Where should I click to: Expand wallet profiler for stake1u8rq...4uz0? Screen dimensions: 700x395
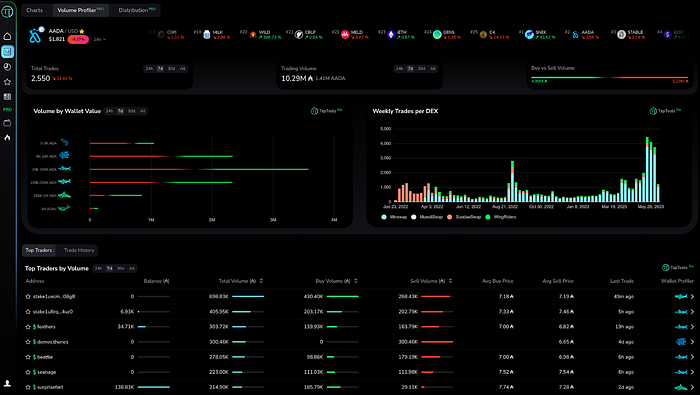692,312
